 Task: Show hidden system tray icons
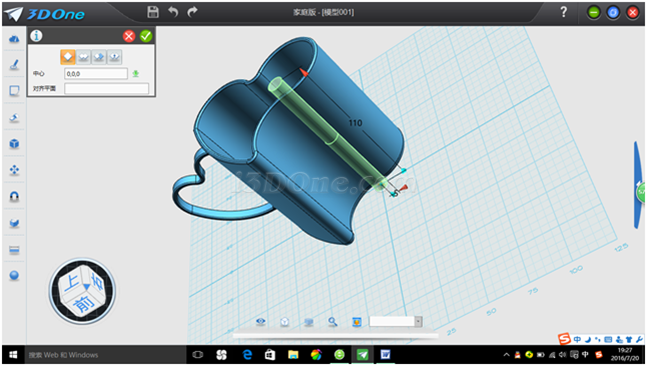(506, 355)
